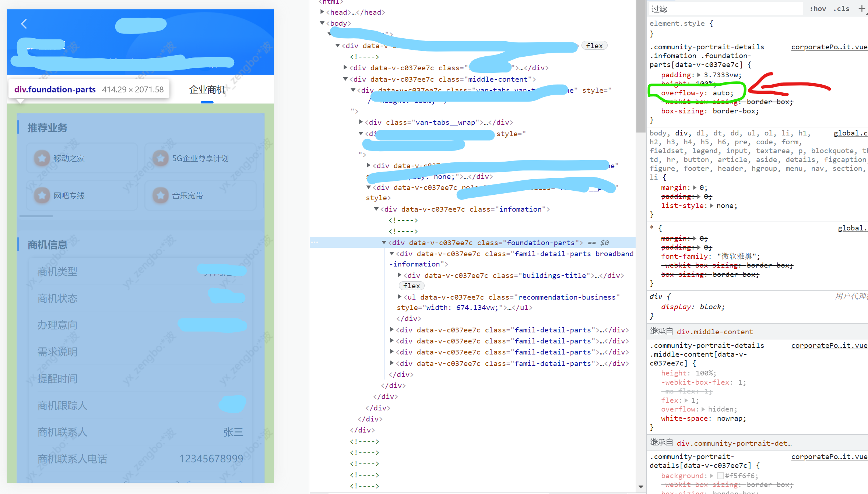868x494 pixels.
Task: Jump to inherited div.community-portrait-det element
Action: 734,443
